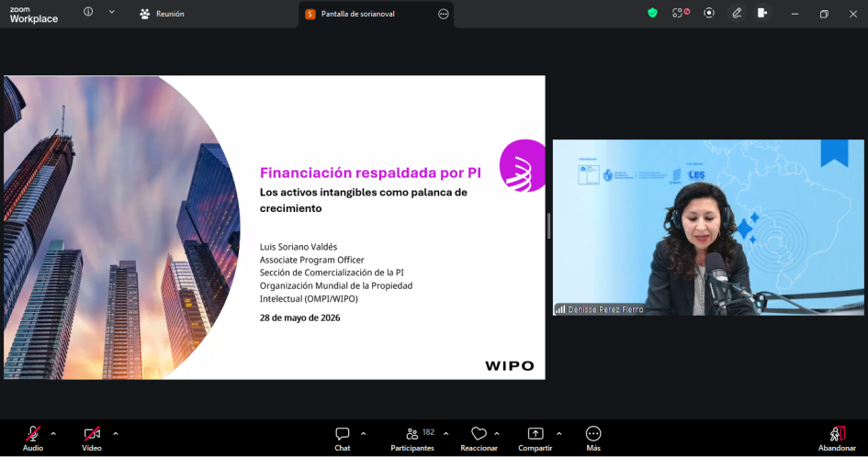This screenshot has width=868, height=457.
Task: Unmute microphone with Audio button
Action: coord(33,440)
